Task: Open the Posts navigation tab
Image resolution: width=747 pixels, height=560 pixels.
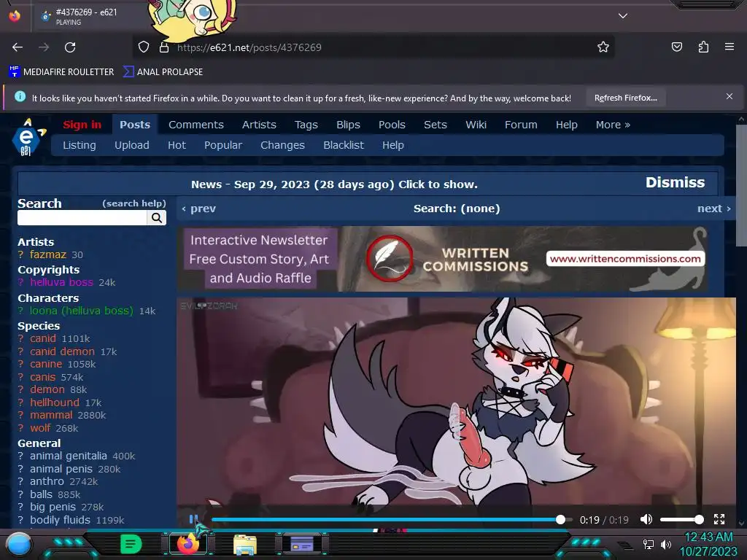Action: tap(135, 125)
